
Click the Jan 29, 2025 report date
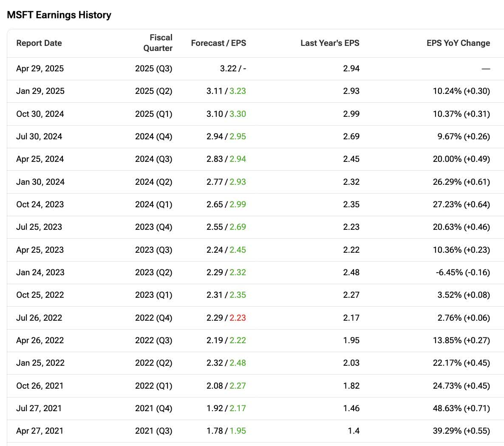(40, 91)
